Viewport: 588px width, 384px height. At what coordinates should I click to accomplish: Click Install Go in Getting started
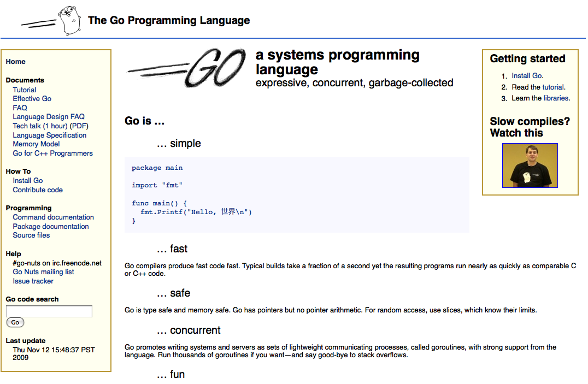click(x=527, y=76)
